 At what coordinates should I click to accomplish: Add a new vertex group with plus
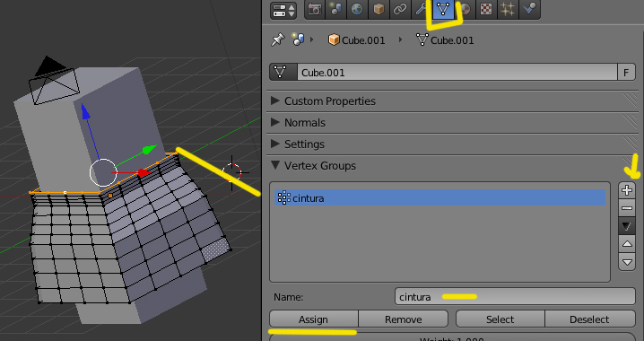point(627,190)
